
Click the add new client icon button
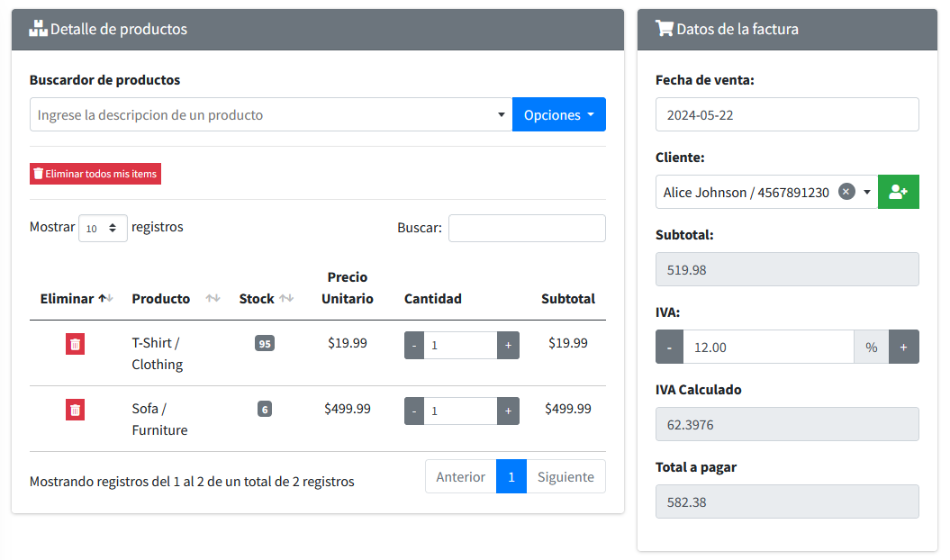898,192
